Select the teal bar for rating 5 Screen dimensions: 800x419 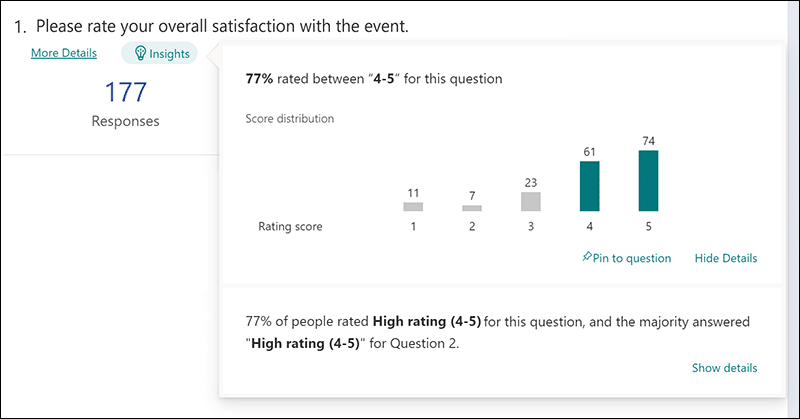(x=648, y=181)
